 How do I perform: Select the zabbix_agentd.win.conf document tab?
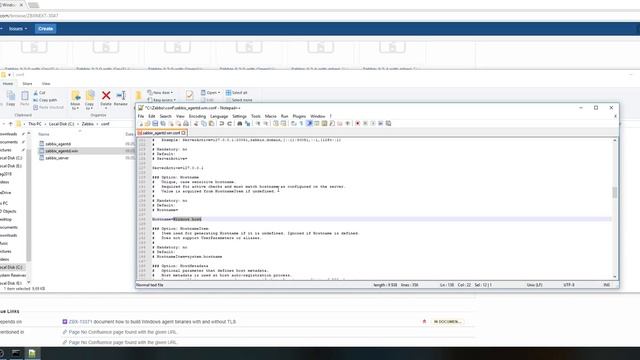162,133
